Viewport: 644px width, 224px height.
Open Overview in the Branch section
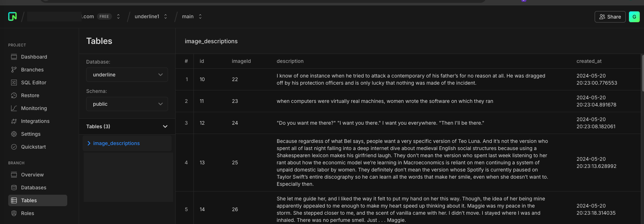point(32,175)
